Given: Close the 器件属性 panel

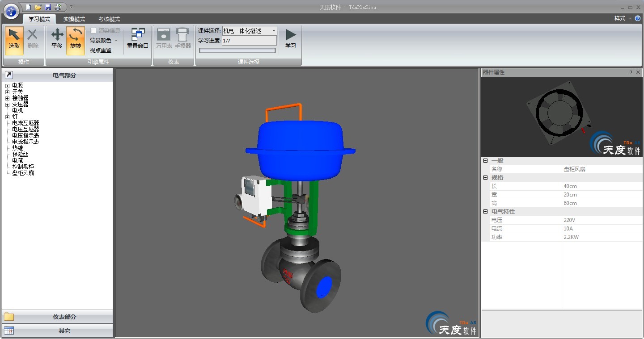Looking at the screenshot, I should tap(638, 72).
